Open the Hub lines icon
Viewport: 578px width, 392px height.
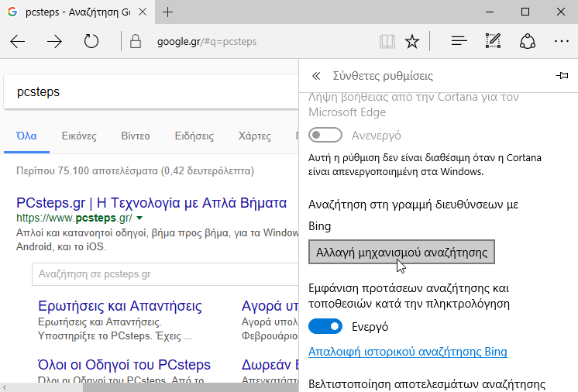click(459, 41)
